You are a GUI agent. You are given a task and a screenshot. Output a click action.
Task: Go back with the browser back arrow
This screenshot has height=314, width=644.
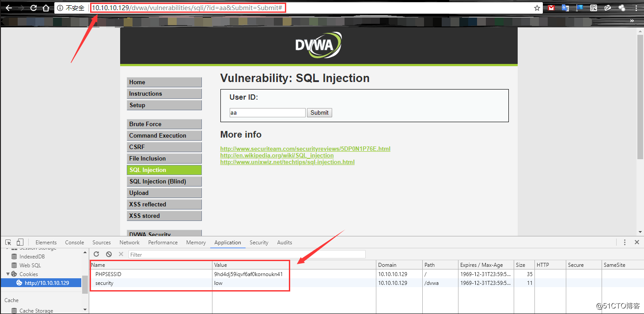(8, 8)
